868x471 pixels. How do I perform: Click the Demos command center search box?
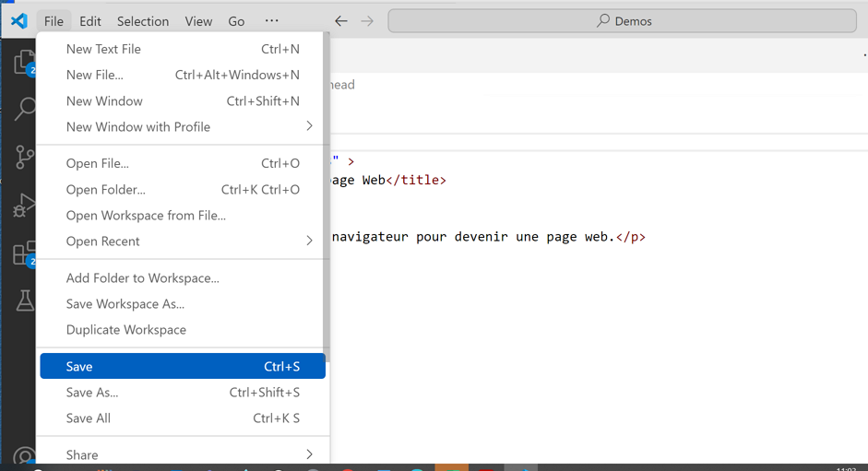[623, 21]
